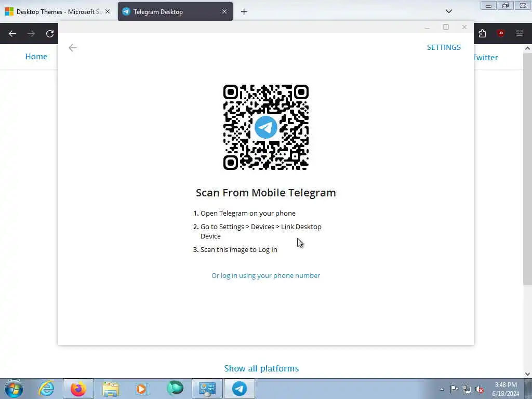Click the muted volume tray icon
Image resolution: width=532 pixels, height=399 pixels.
(480, 389)
